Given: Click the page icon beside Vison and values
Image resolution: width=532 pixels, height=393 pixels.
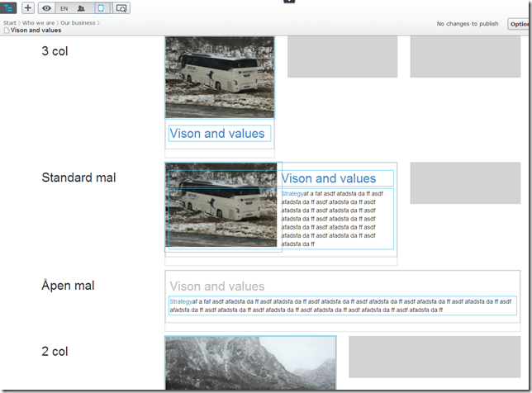Looking at the screenshot, I should 7,30.
